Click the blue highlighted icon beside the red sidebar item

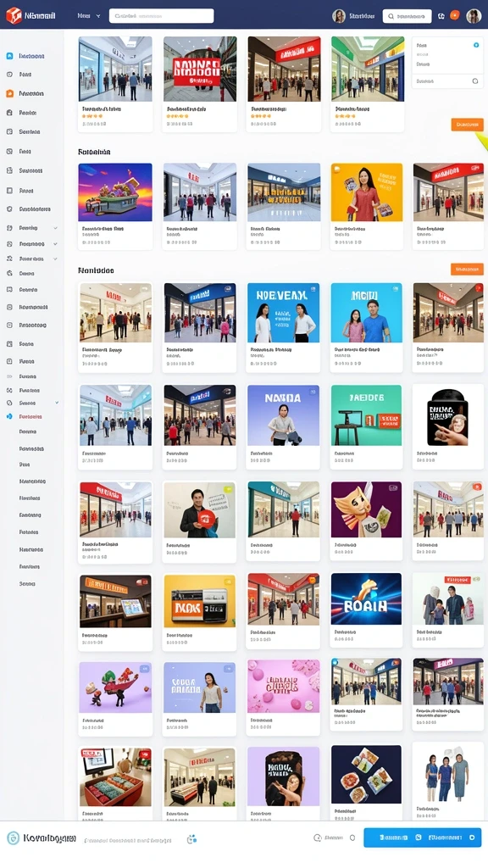pyautogui.click(x=9, y=416)
